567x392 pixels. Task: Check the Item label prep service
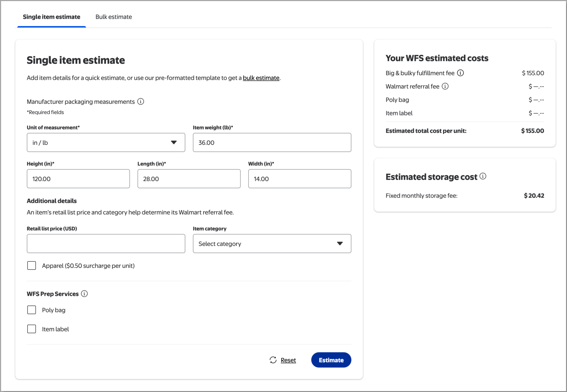pyautogui.click(x=31, y=329)
